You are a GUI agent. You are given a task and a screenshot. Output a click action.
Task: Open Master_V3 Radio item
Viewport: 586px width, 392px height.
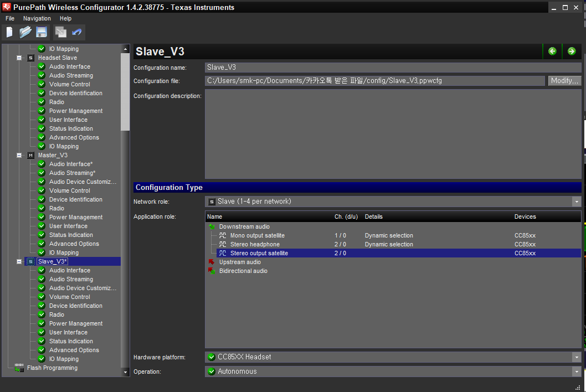pyautogui.click(x=57, y=209)
